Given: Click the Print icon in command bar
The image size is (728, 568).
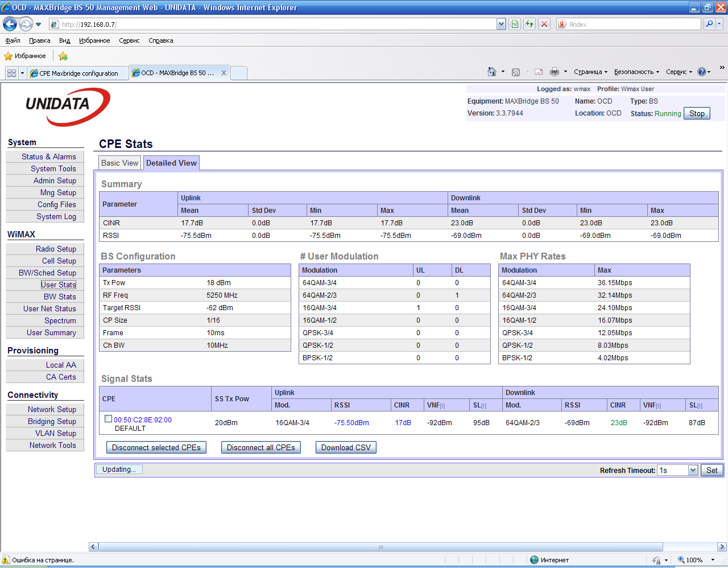Looking at the screenshot, I should coord(555,72).
